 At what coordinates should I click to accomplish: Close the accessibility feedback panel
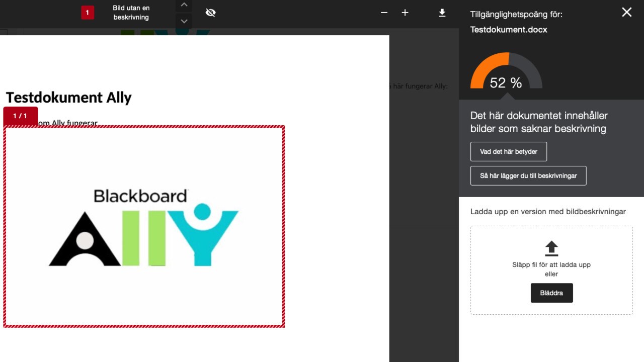[626, 12]
